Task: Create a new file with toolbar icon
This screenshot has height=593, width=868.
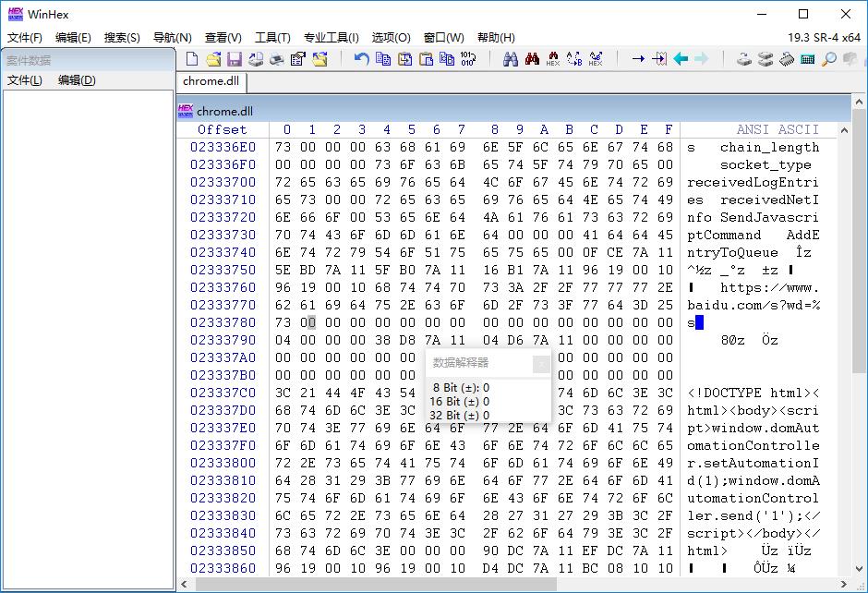Action: (191, 59)
